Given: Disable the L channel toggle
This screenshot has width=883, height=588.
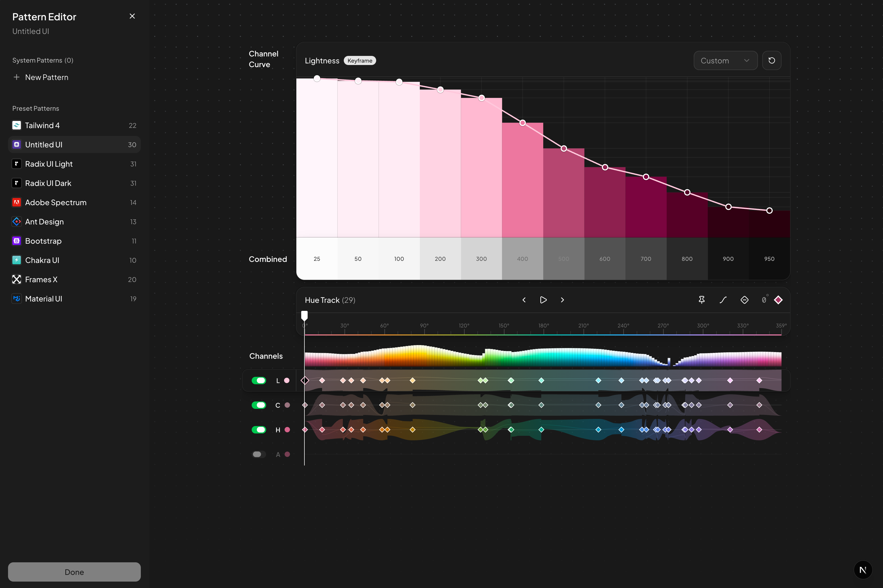Looking at the screenshot, I should 259,381.
